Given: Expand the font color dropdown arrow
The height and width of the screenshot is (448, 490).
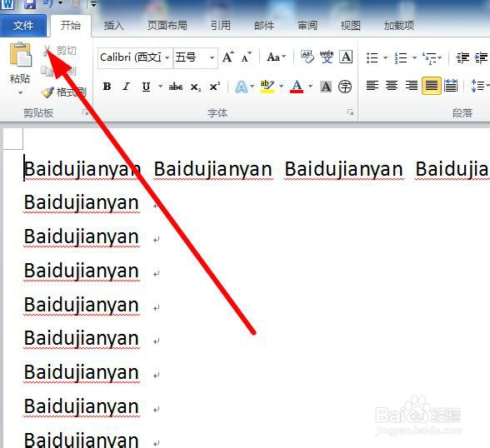Looking at the screenshot, I should pos(310,86).
